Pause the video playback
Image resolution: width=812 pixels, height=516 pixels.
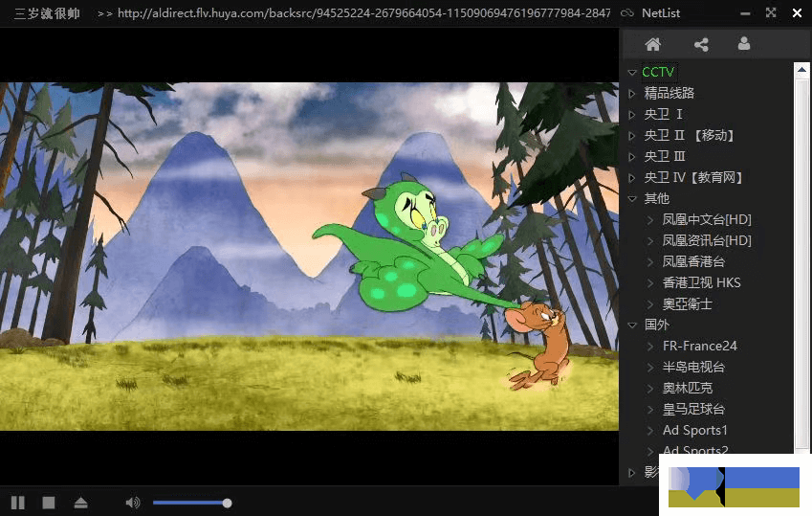pyautogui.click(x=18, y=503)
